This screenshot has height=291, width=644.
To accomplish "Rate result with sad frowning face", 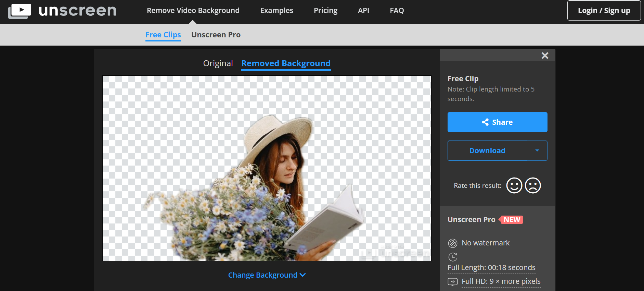I will (x=533, y=185).
